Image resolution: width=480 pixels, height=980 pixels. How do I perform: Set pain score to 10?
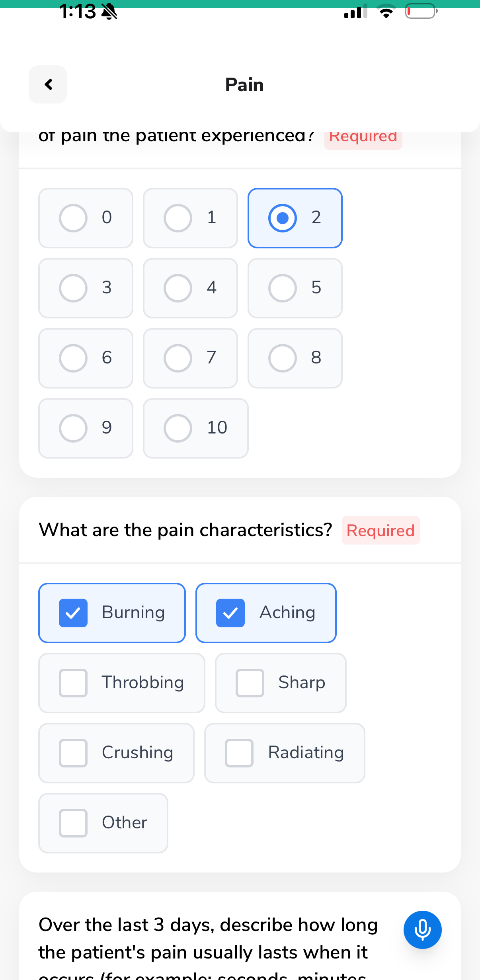pos(195,428)
